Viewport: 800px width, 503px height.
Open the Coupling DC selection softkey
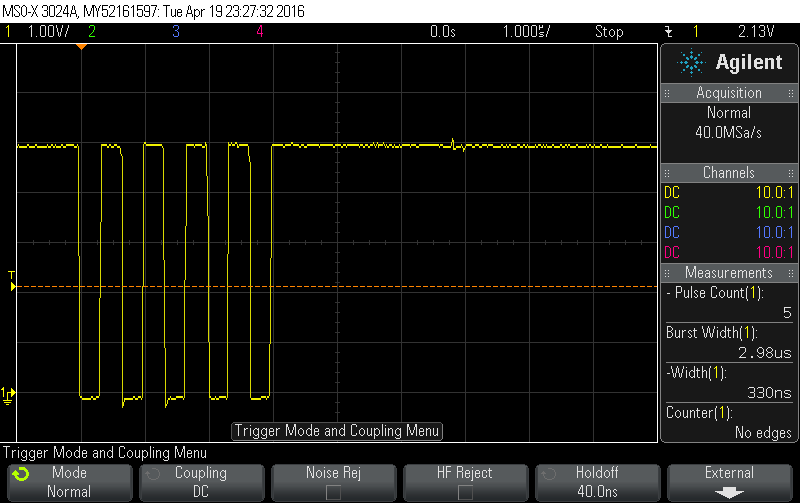coord(200,482)
